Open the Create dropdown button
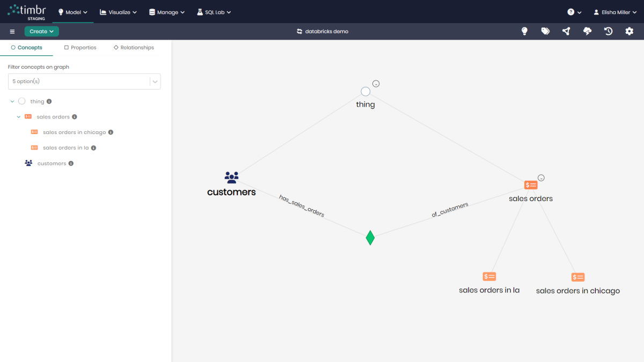 click(x=41, y=32)
